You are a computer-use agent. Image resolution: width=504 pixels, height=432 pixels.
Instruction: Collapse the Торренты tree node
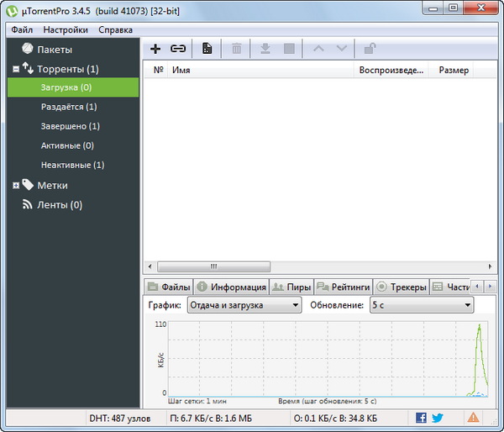(x=16, y=69)
